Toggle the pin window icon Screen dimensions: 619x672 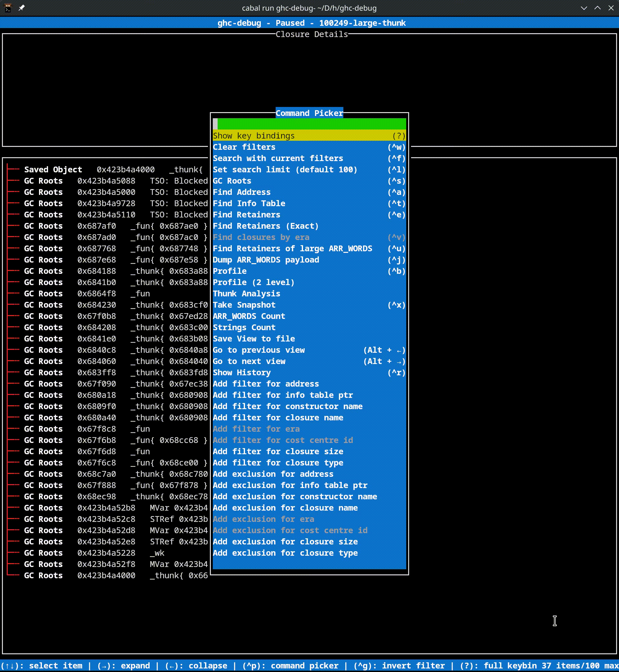pyautogui.click(x=21, y=8)
